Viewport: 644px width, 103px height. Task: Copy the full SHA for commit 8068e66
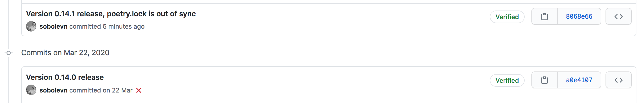tap(545, 17)
